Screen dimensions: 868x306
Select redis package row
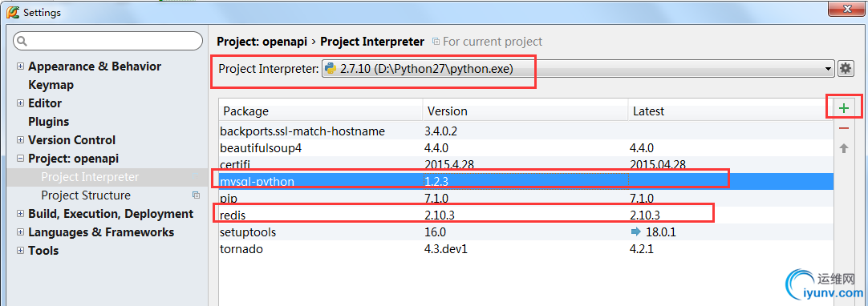pyautogui.click(x=525, y=215)
